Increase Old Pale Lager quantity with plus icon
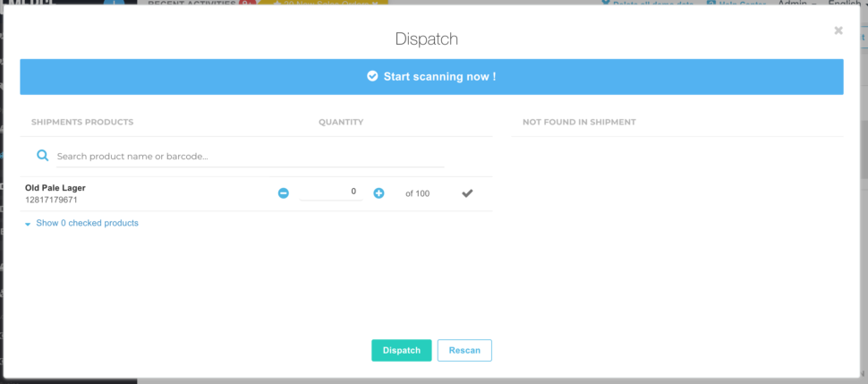The height and width of the screenshot is (384, 868). point(379,193)
